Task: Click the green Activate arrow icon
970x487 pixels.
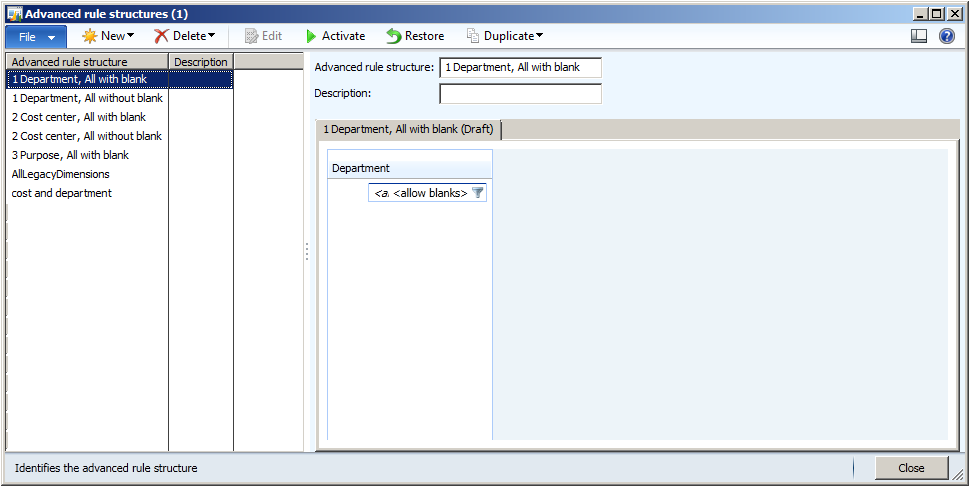Action: (311, 37)
